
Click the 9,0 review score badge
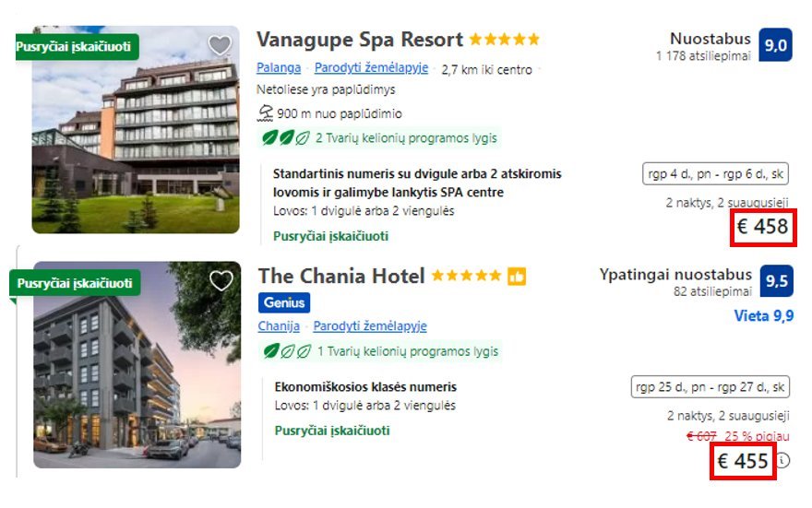(x=775, y=44)
